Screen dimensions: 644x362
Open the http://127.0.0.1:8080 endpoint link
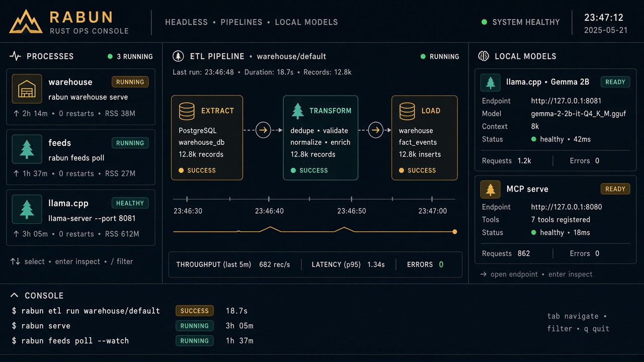coord(567,207)
